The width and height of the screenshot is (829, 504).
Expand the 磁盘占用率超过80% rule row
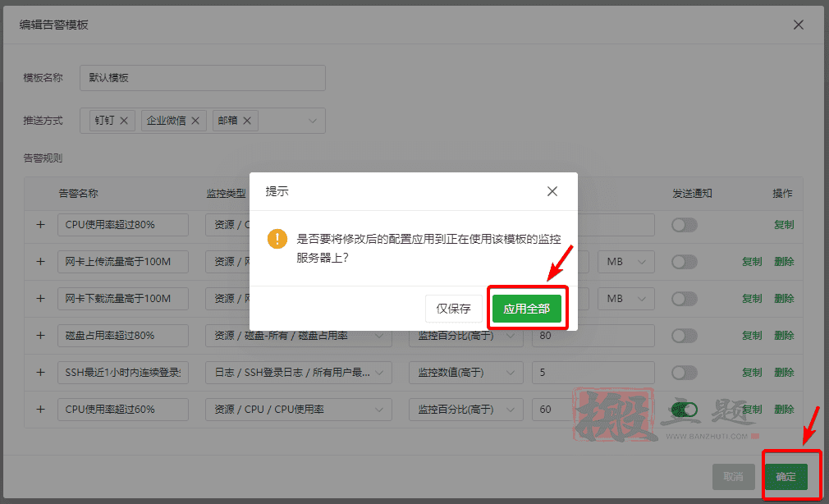click(41, 336)
